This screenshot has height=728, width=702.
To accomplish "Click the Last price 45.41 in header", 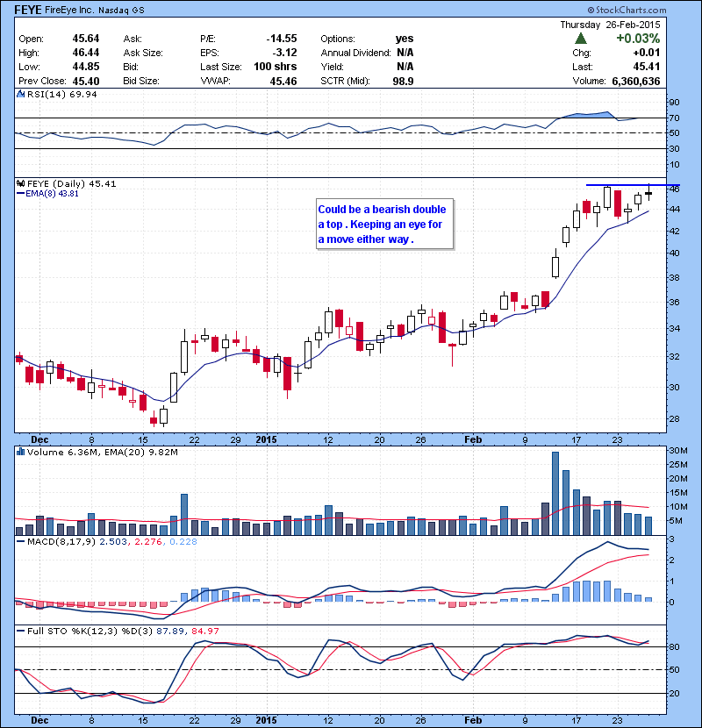I will (646, 67).
